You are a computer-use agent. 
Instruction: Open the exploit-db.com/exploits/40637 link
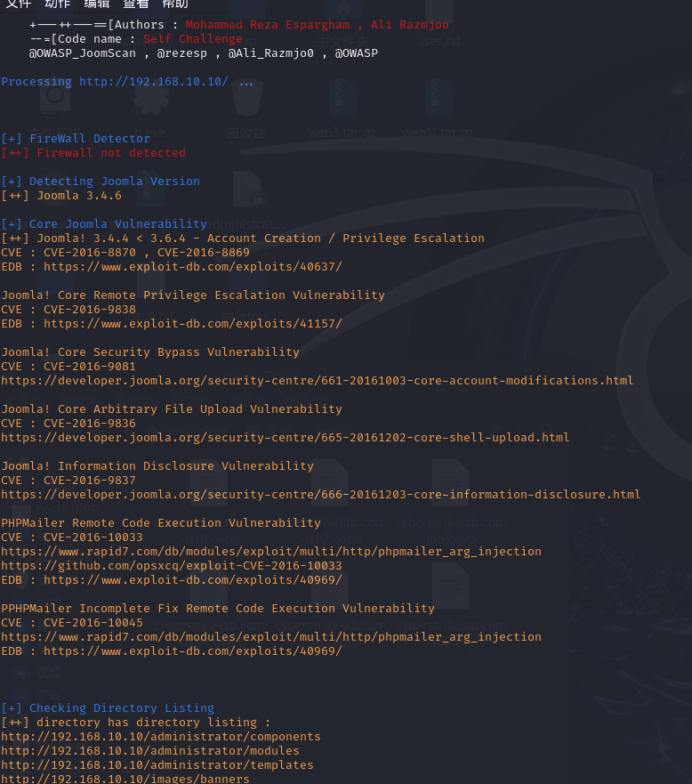[192, 267]
